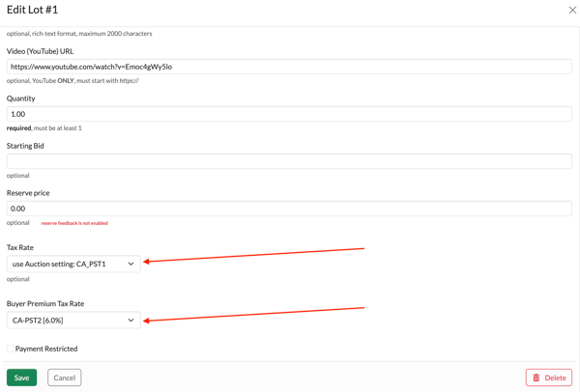Click the 'required, must be at least 1' hint
The height and width of the screenshot is (392, 580).
click(x=44, y=128)
